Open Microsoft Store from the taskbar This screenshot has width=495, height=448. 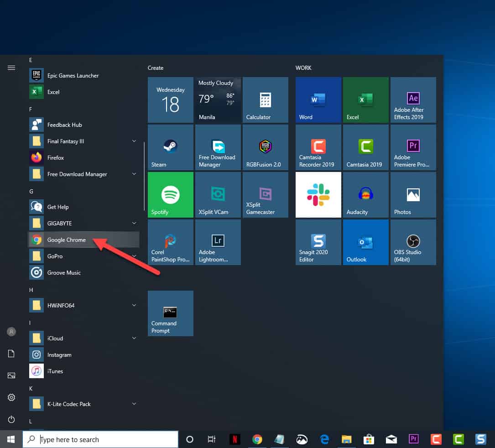(369, 439)
